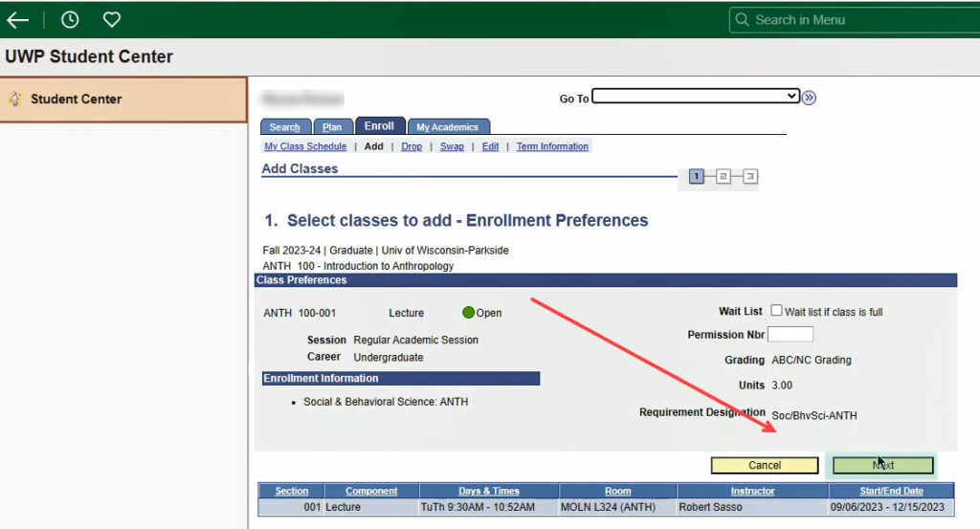This screenshot has width=980, height=529.
Task: Click step 2 progress indicator icon
Action: point(724,177)
